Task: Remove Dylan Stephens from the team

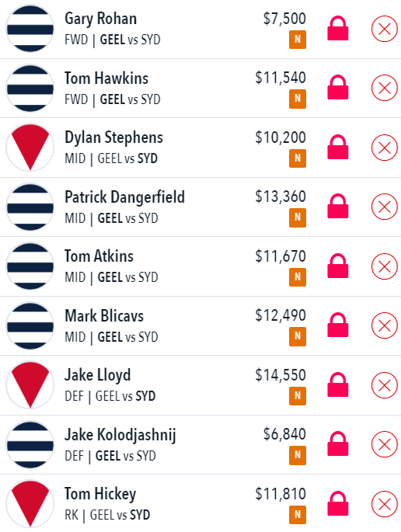Action: pos(385,148)
